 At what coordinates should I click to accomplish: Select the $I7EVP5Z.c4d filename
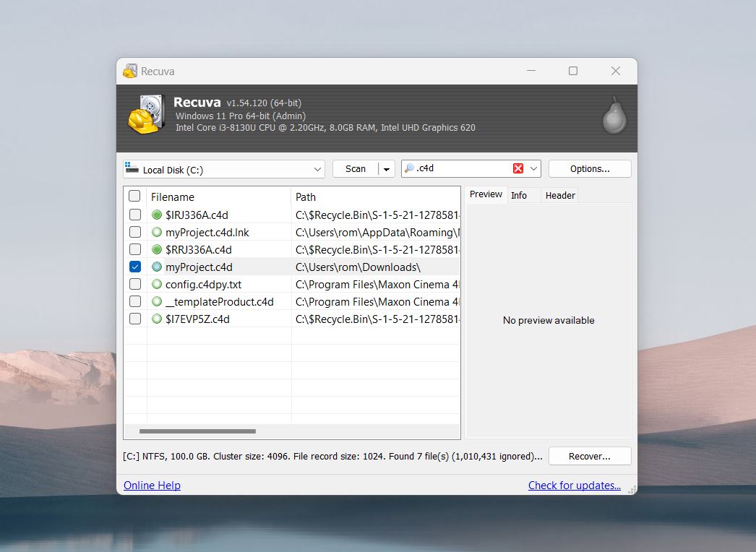tap(197, 319)
